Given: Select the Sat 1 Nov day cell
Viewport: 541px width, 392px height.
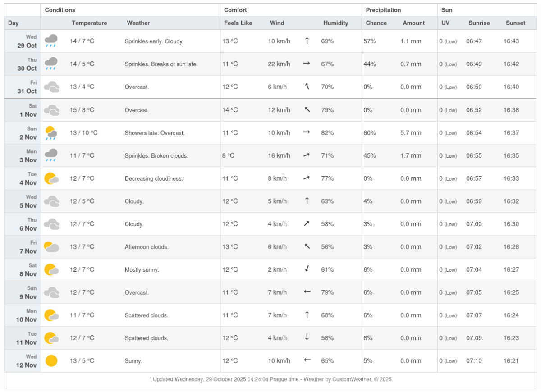Looking at the screenshot, I should click(23, 110).
